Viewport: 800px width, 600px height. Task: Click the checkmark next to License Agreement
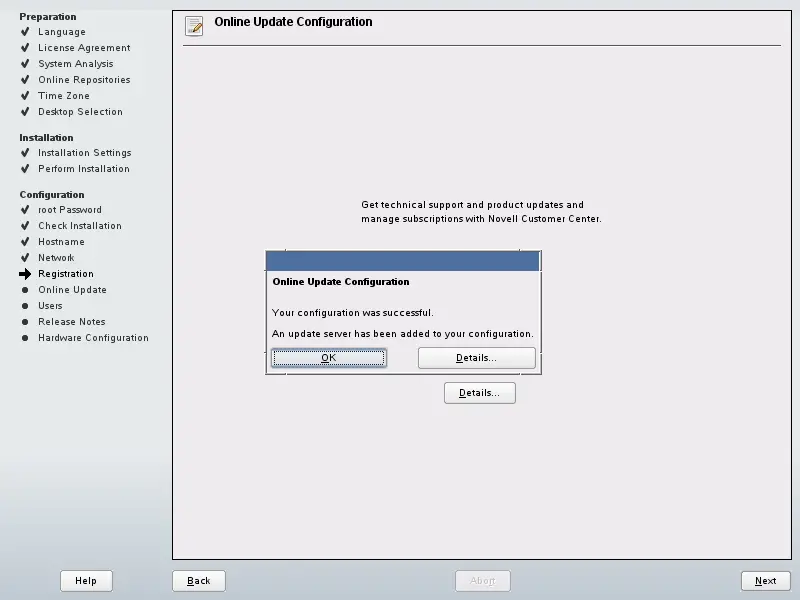click(x=25, y=47)
